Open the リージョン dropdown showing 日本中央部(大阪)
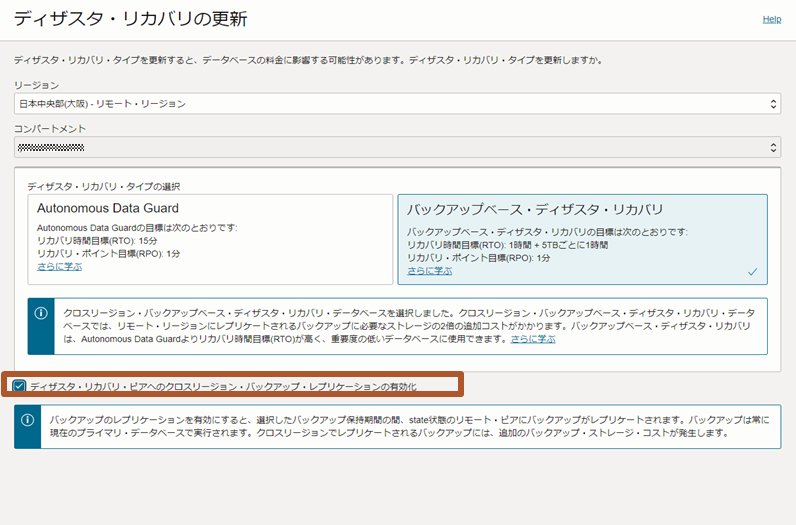The height and width of the screenshot is (525, 796). (x=397, y=104)
